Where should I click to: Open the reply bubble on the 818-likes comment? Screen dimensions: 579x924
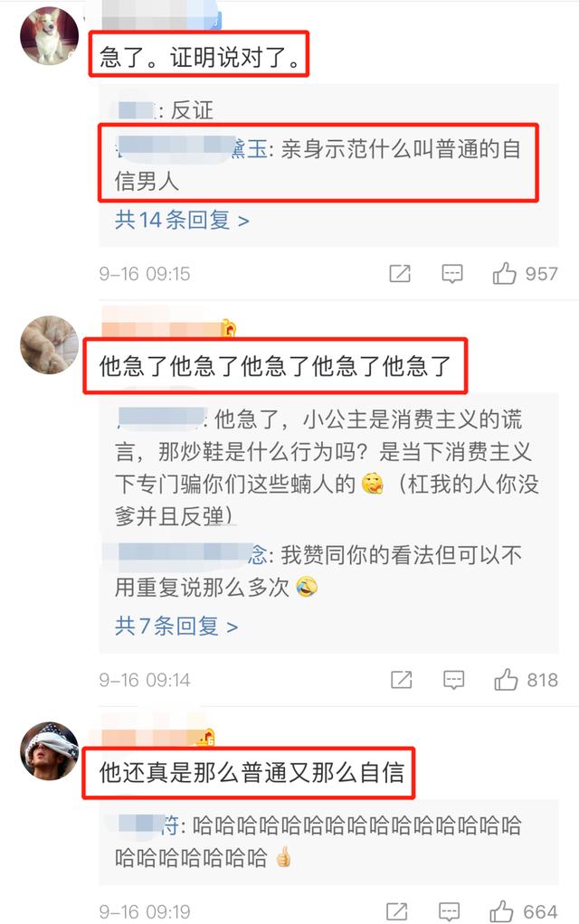tap(453, 680)
